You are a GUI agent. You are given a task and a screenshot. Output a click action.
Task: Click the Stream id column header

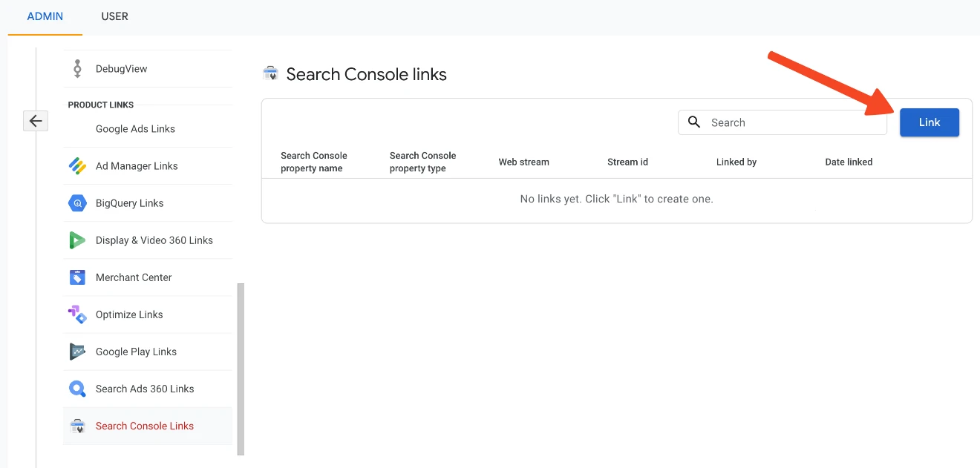[x=627, y=162]
